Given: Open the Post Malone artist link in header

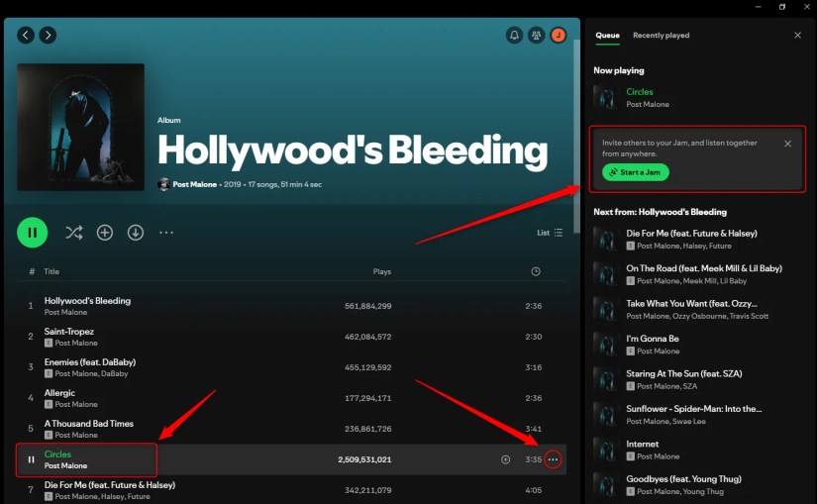Looking at the screenshot, I should point(195,184).
